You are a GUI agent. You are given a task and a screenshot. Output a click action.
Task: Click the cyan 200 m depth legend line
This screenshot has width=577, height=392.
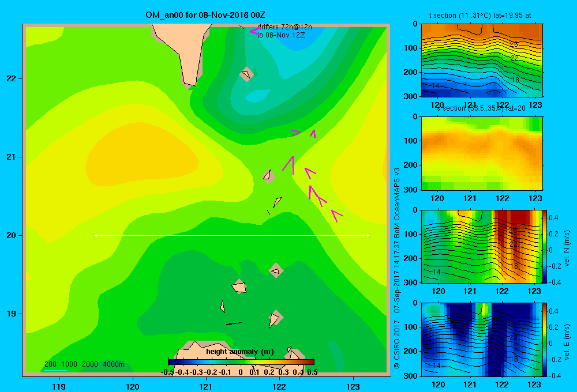pos(55,370)
